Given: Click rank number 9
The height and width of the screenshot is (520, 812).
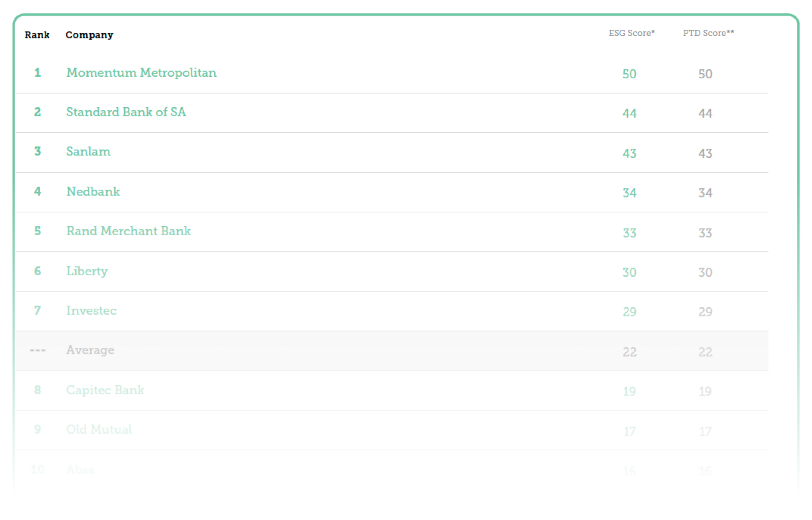Looking at the screenshot, I should click(x=38, y=430).
